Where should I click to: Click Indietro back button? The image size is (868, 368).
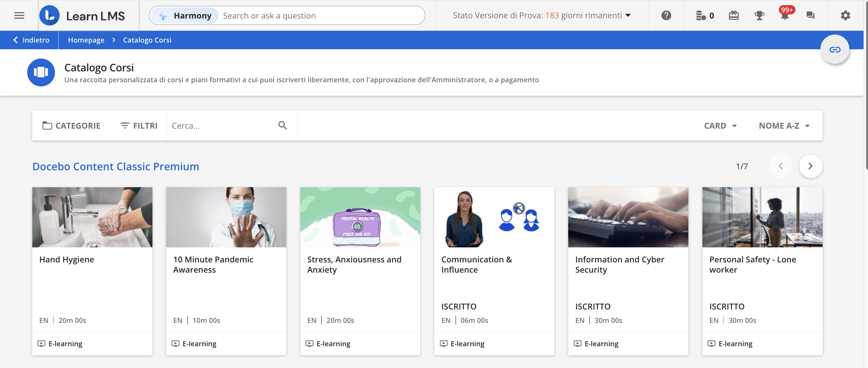(31, 40)
